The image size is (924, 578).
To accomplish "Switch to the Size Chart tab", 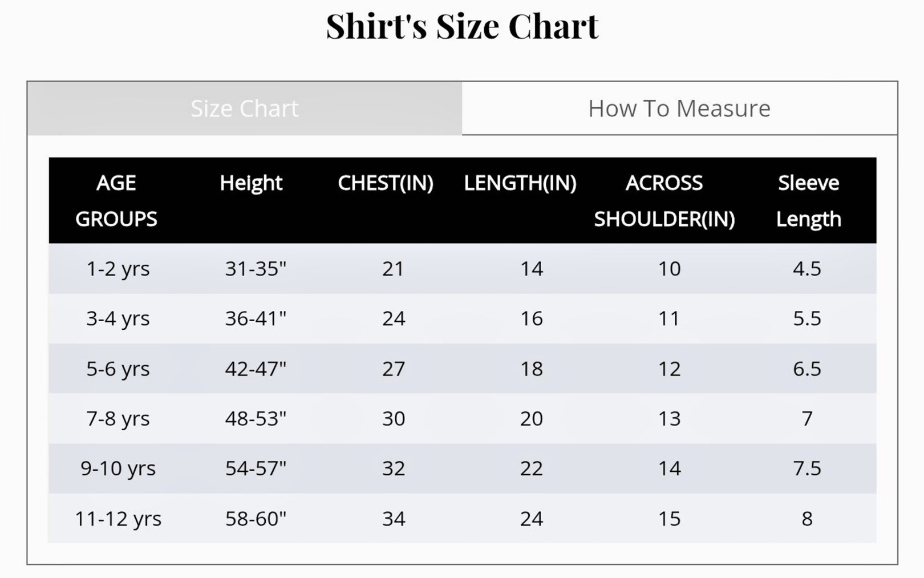I will [244, 108].
